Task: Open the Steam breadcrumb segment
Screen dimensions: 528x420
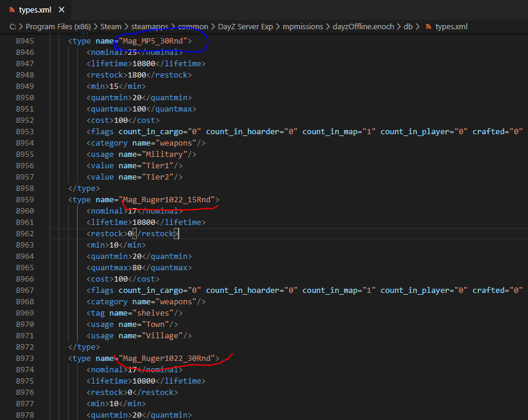Action: pos(110,27)
